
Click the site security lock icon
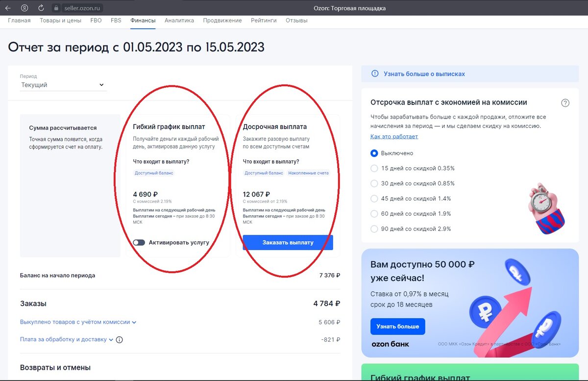55,8
